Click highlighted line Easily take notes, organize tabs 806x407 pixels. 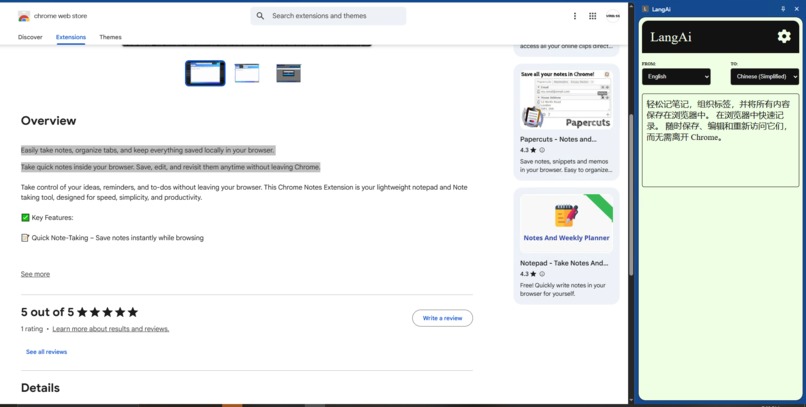pyautogui.click(x=148, y=150)
